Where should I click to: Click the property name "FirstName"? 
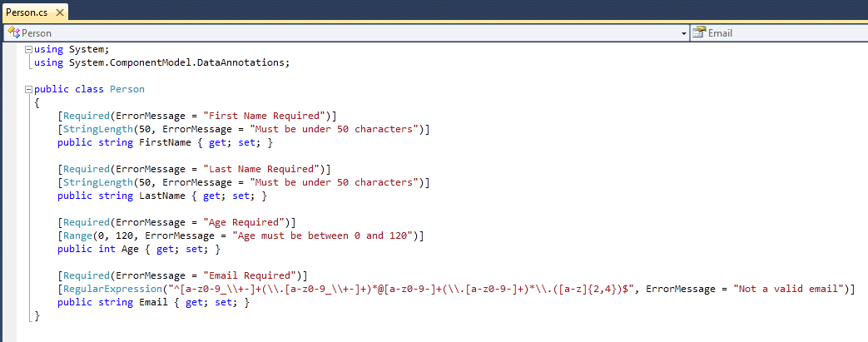coord(165,142)
